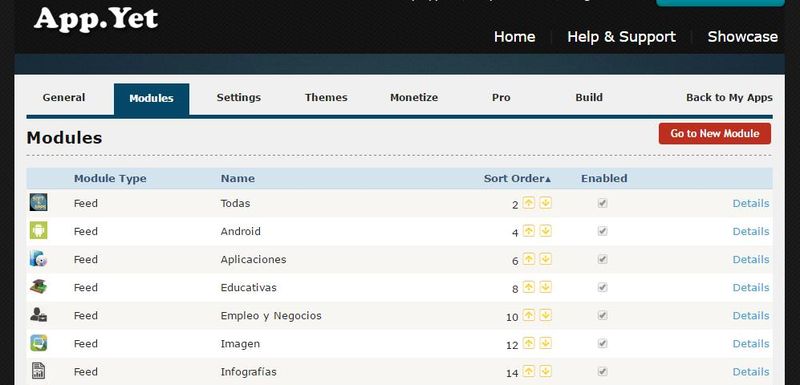Move Todas module up in sort order
Viewport: 800px width, 385px height.
[529, 203]
